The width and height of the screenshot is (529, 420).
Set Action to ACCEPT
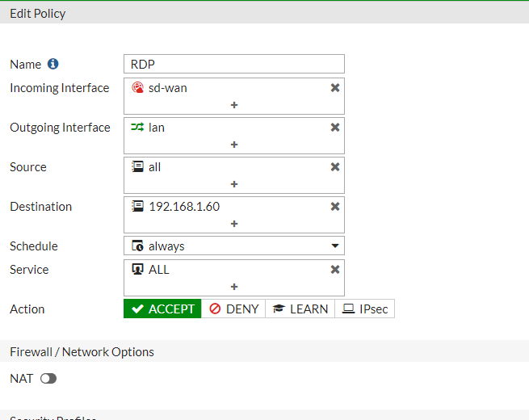tap(162, 309)
